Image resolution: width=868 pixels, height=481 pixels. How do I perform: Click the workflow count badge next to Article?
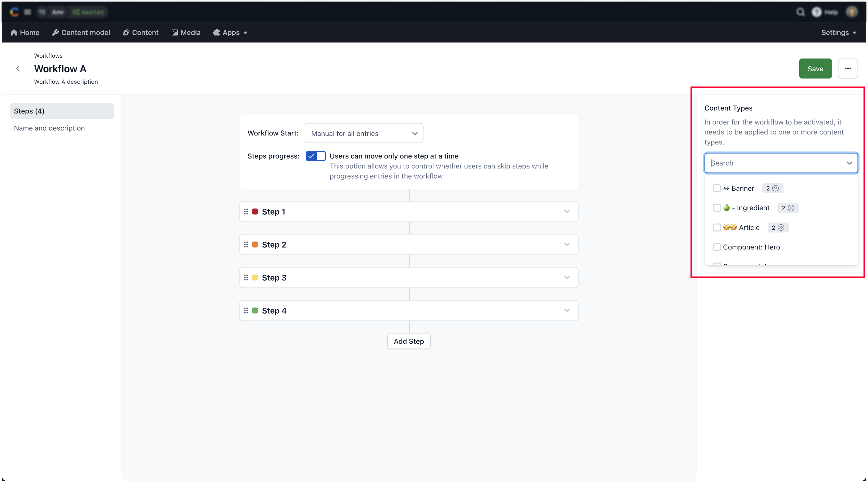(778, 227)
